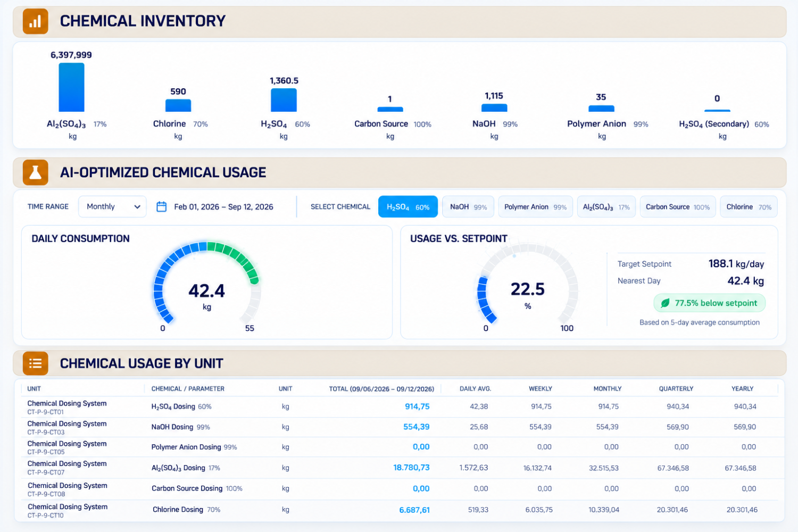
Task: Click the NaOH 1,115 inventory bar
Action: pyautogui.click(x=494, y=107)
